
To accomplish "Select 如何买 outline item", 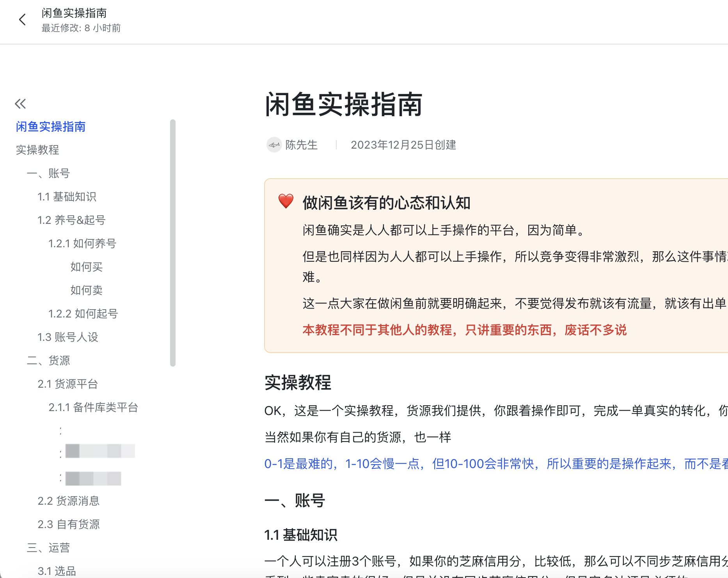I will (86, 267).
